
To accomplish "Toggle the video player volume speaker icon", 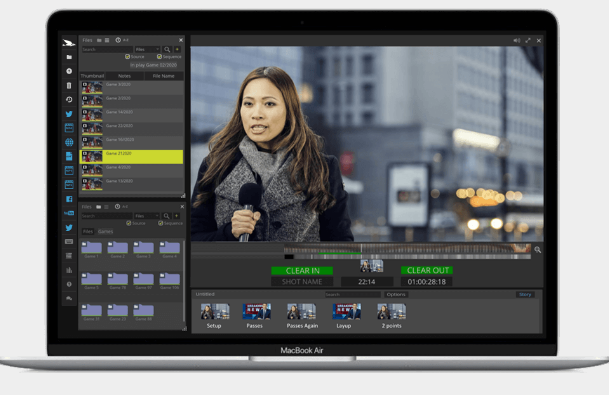I will click(517, 40).
